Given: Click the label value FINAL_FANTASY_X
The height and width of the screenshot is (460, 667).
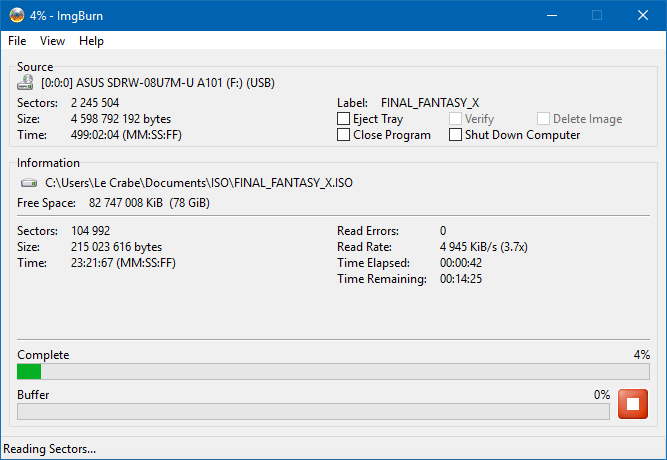Looking at the screenshot, I should coord(430,103).
